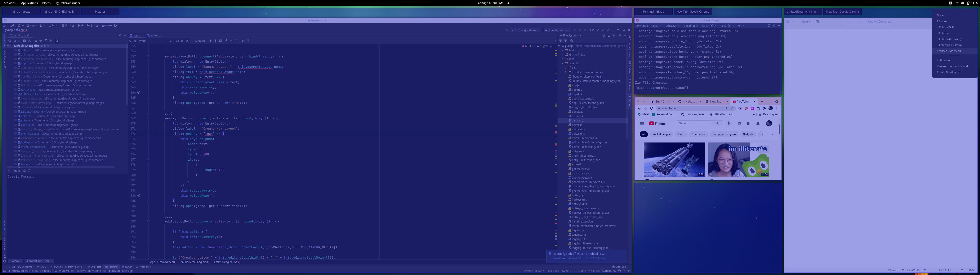Image resolution: width=980 pixels, height=275 pixels.
Task: Click the Always Add link in notification
Action: pos(575,258)
